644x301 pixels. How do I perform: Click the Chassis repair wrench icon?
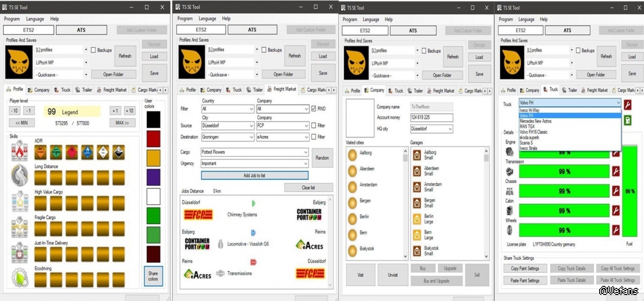coord(616,191)
